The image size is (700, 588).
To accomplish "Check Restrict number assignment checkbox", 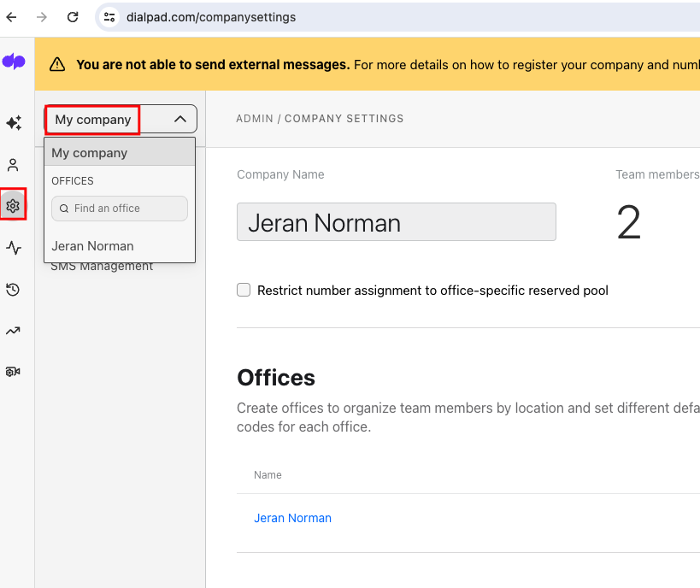I will (x=244, y=290).
